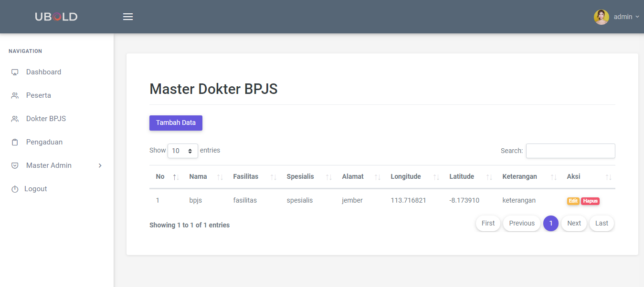The height and width of the screenshot is (287, 644).
Task: Click Logout in sidebar
Action: (x=36, y=189)
